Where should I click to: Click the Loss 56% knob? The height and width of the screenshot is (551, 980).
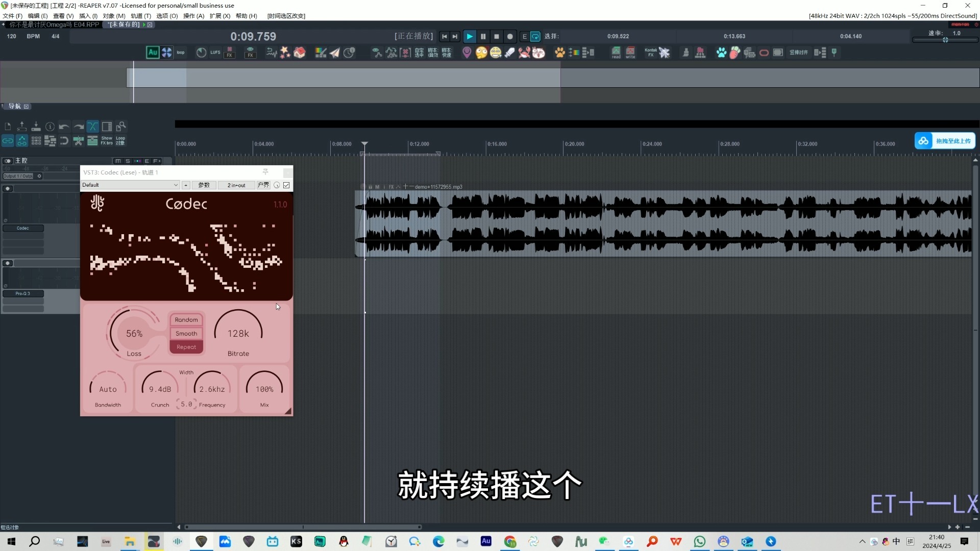pos(134,333)
